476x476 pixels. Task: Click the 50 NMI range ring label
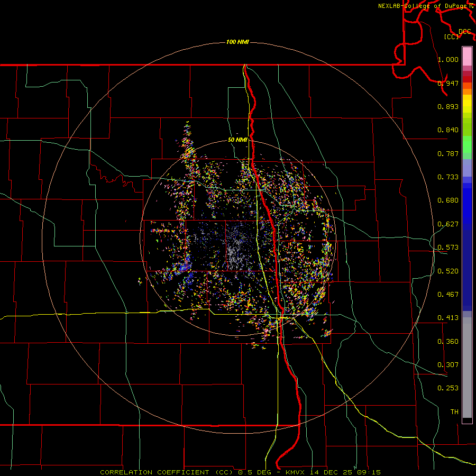click(237, 140)
